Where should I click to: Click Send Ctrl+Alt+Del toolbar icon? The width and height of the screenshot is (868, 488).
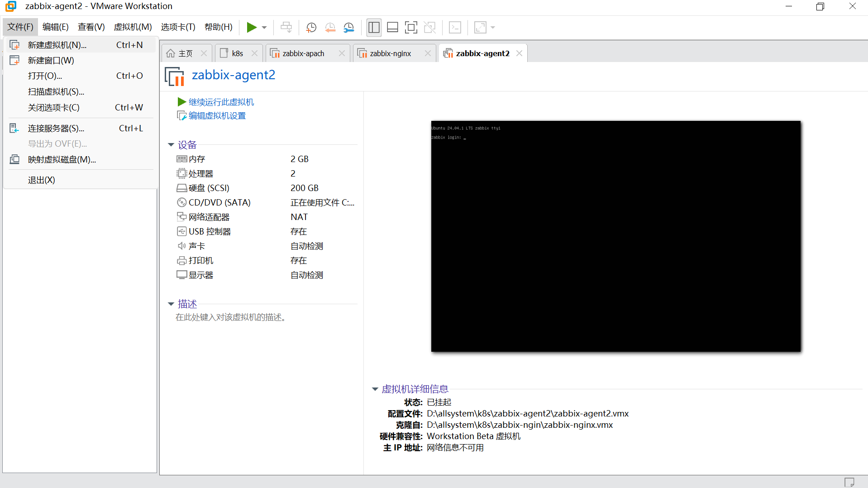(286, 28)
